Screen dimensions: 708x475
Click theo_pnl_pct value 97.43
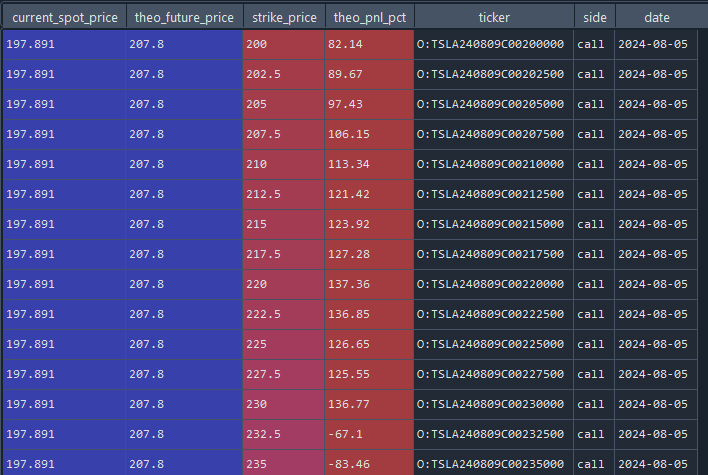[x=369, y=104]
